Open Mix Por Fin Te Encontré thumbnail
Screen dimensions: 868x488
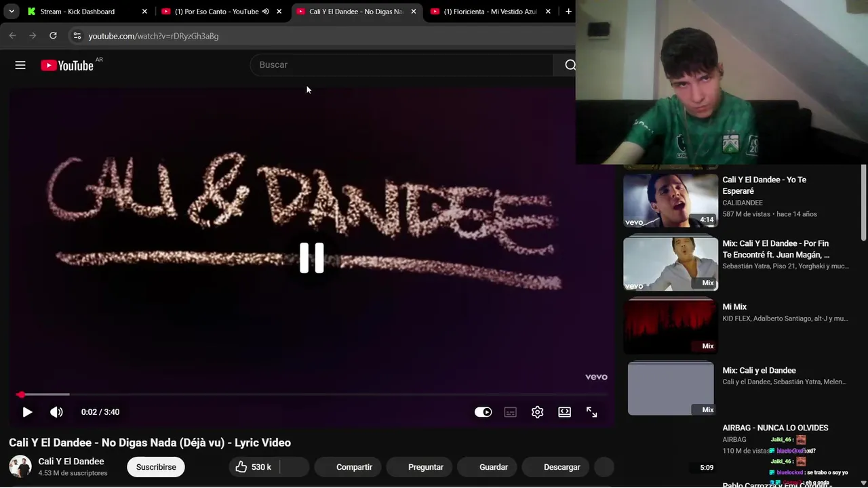coord(671,264)
